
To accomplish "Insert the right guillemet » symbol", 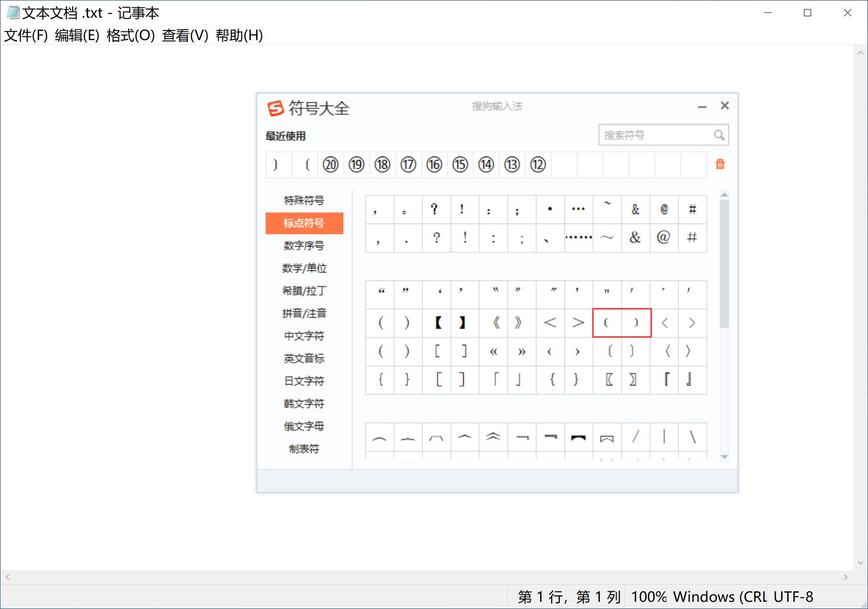I will point(522,352).
